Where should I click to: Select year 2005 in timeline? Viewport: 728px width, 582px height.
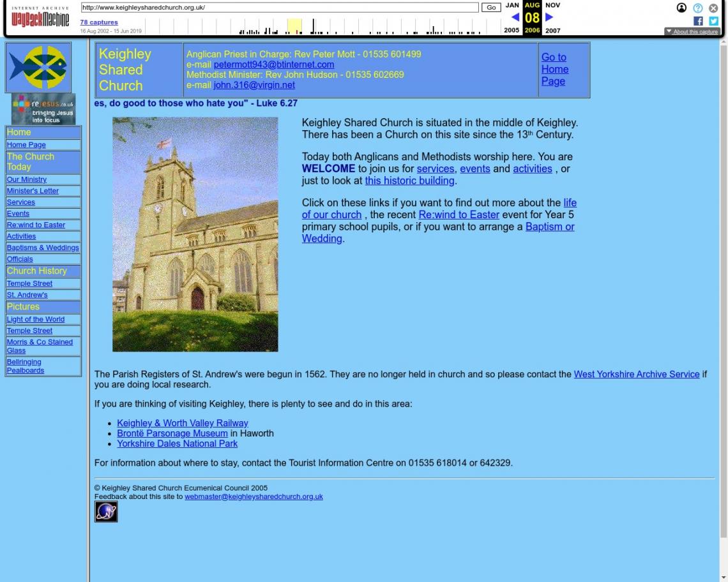pyautogui.click(x=512, y=30)
